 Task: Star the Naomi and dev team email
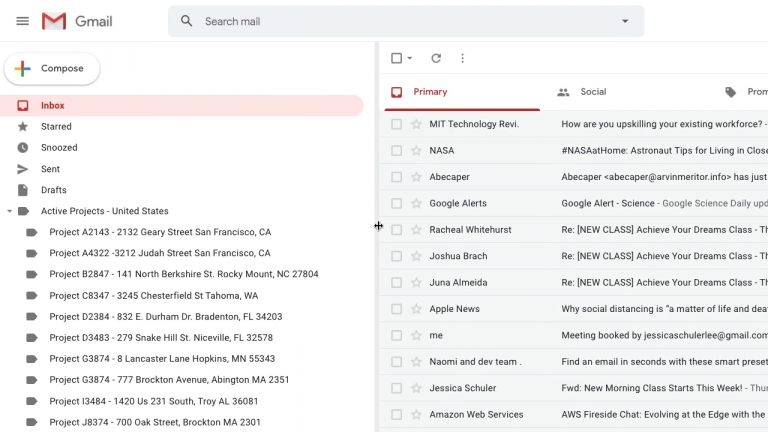point(416,362)
